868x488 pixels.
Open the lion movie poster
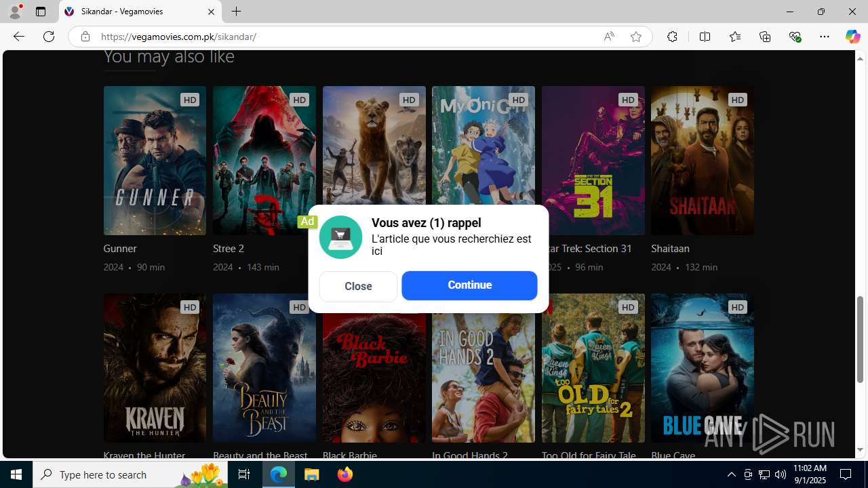[374, 146]
